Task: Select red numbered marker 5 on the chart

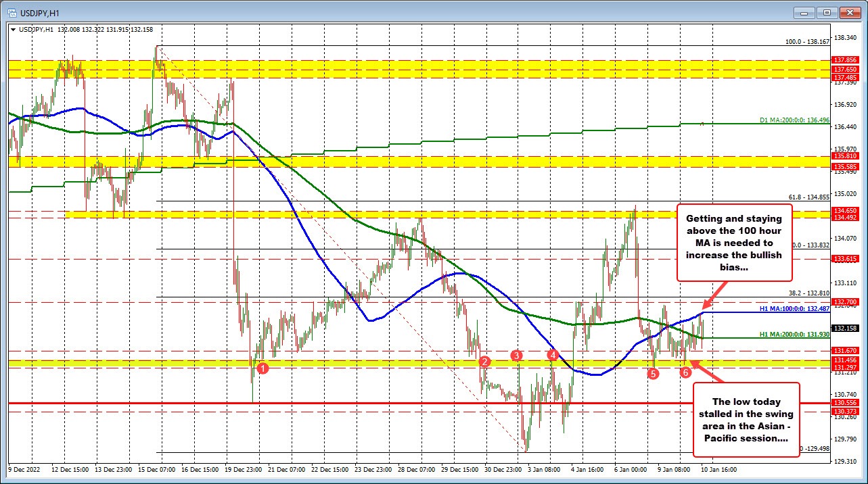Action: 654,373
